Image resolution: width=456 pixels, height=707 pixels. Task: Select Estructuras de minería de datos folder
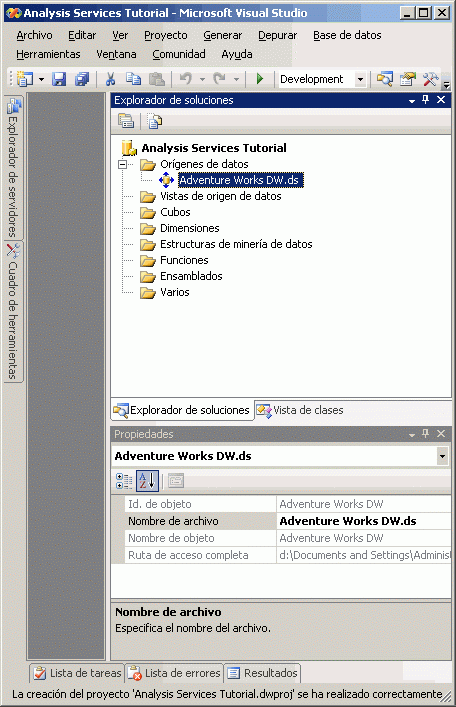(236, 244)
